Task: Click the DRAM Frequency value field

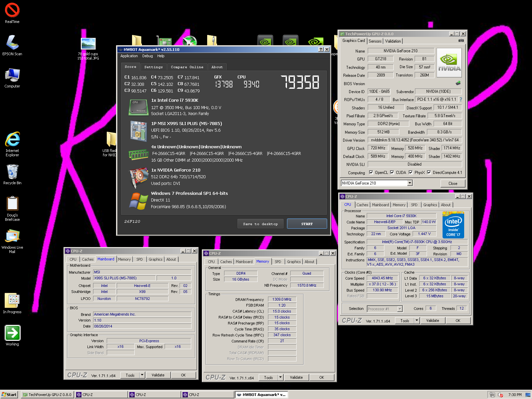Action: point(282,299)
